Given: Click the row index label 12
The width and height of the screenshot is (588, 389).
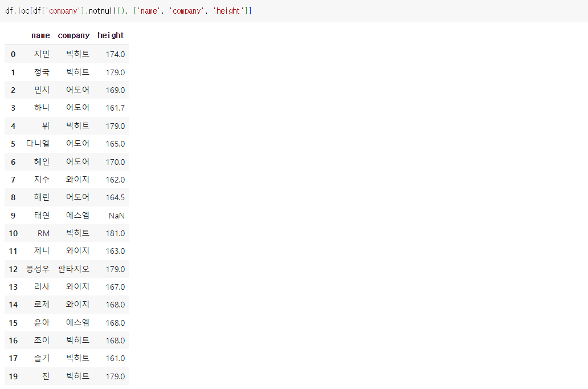Looking at the screenshot, I should (x=13, y=270).
